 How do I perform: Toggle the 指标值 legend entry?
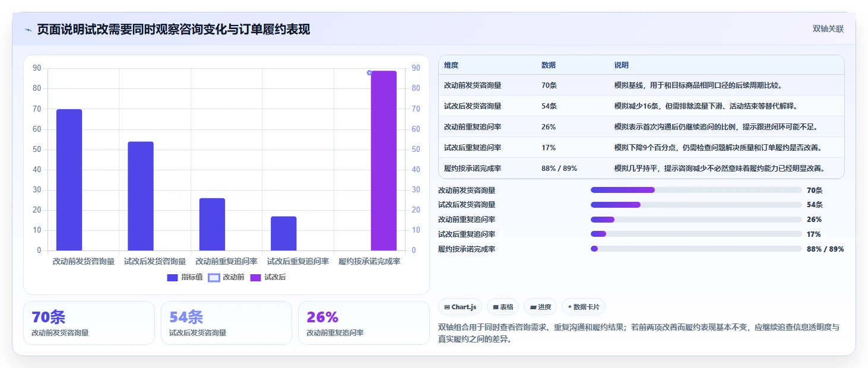[x=185, y=277]
